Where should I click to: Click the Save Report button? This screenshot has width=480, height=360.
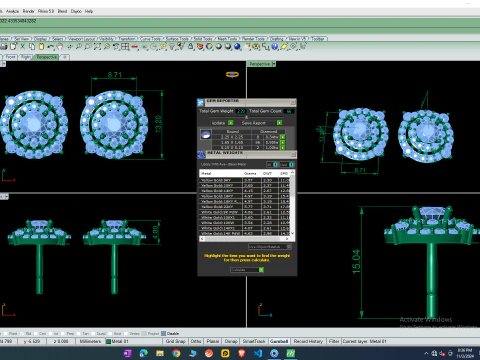[261, 123]
